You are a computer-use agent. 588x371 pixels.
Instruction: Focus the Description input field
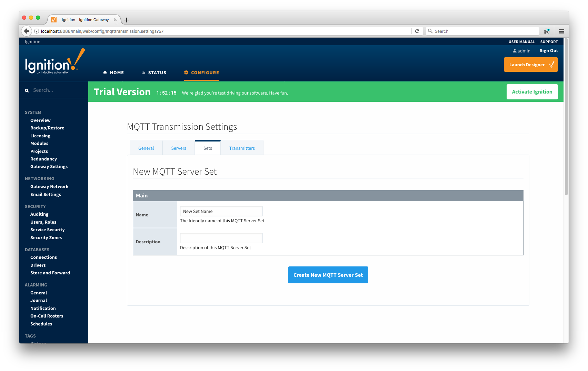pyautogui.click(x=221, y=238)
